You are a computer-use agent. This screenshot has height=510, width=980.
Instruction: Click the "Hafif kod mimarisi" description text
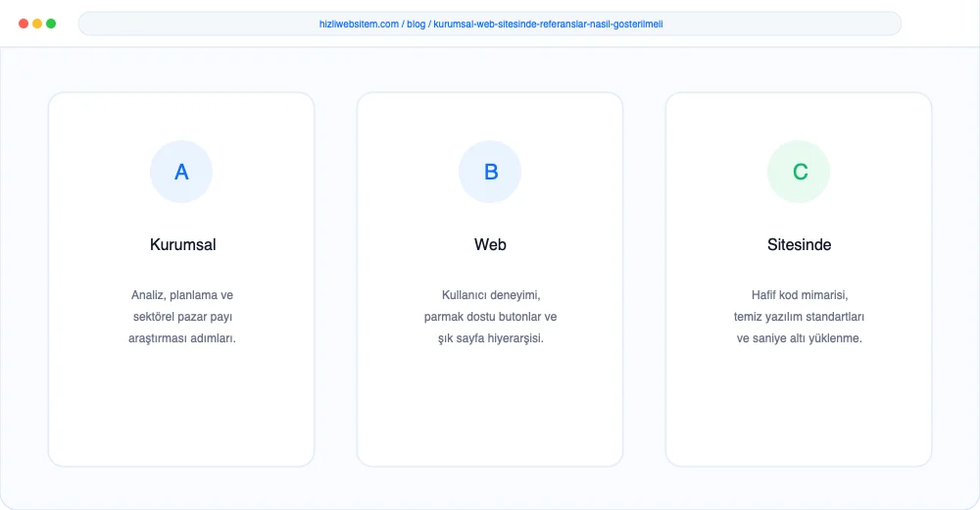point(800,295)
